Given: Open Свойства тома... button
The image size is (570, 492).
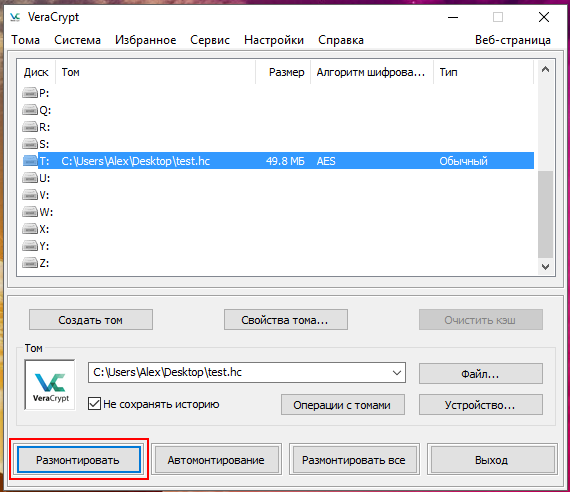Looking at the screenshot, I should click(x=286, y=320).
